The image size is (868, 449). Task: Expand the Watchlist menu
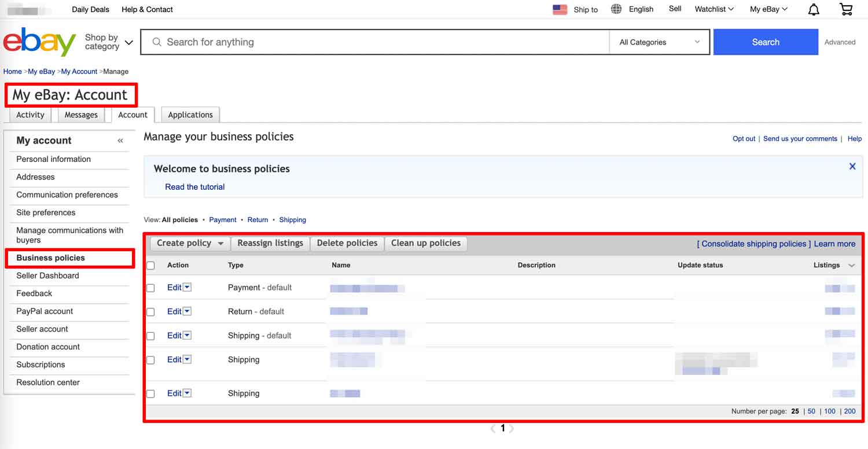(714, 9)
